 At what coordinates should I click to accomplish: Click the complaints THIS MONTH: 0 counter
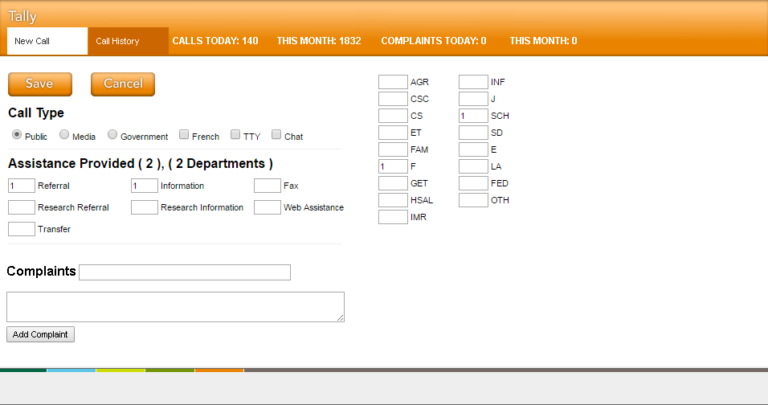coord(543,41)
